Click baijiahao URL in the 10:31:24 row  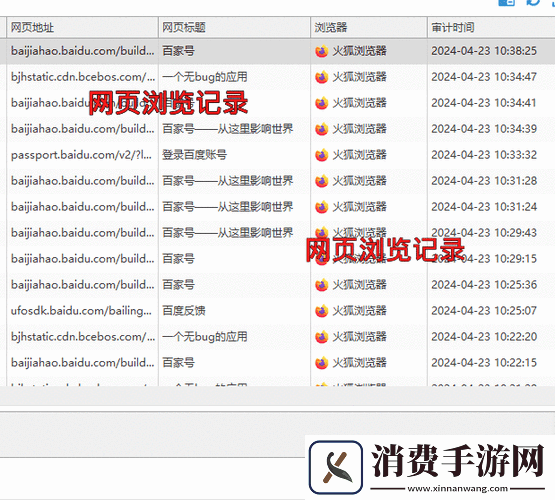(x=82, y=207)
